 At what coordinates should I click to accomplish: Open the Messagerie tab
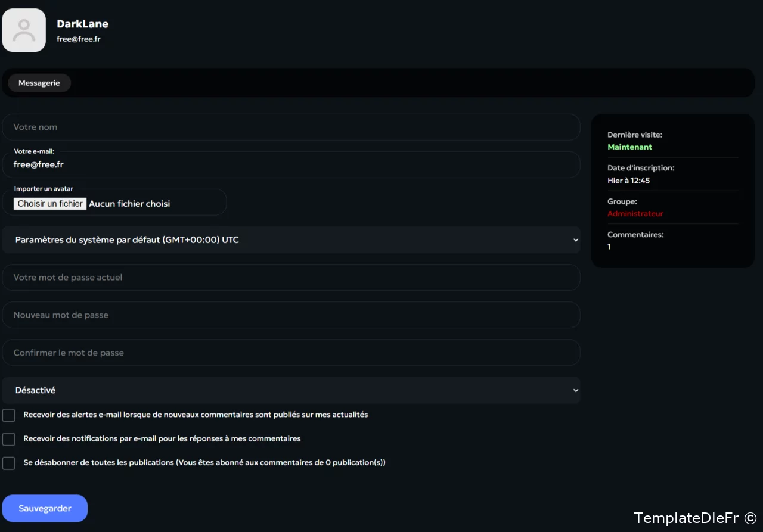click(39, 83)
